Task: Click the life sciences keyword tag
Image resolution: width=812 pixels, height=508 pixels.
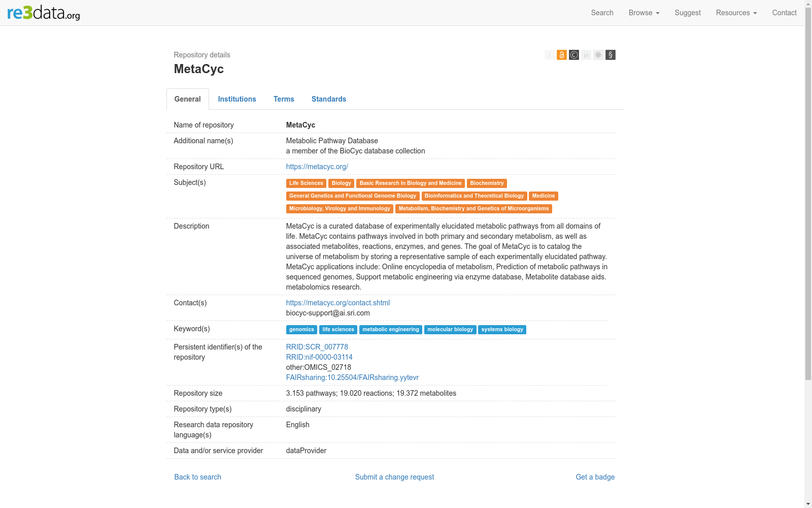Action: 338,330
